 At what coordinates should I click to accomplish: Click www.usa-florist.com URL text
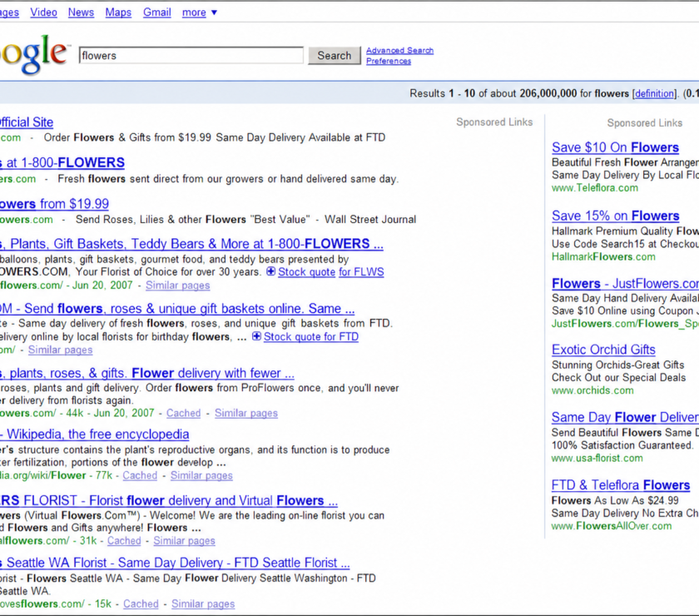click(x=597, y=458)
